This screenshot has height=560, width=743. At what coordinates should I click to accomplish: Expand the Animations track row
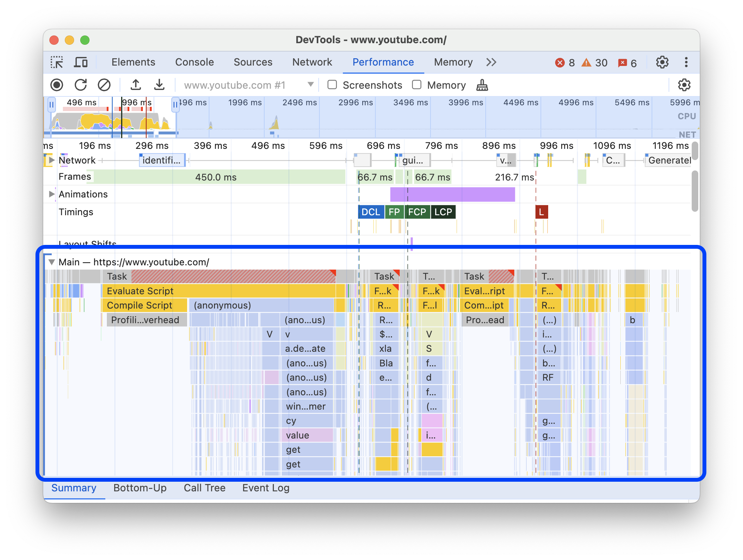coord(52,195)
